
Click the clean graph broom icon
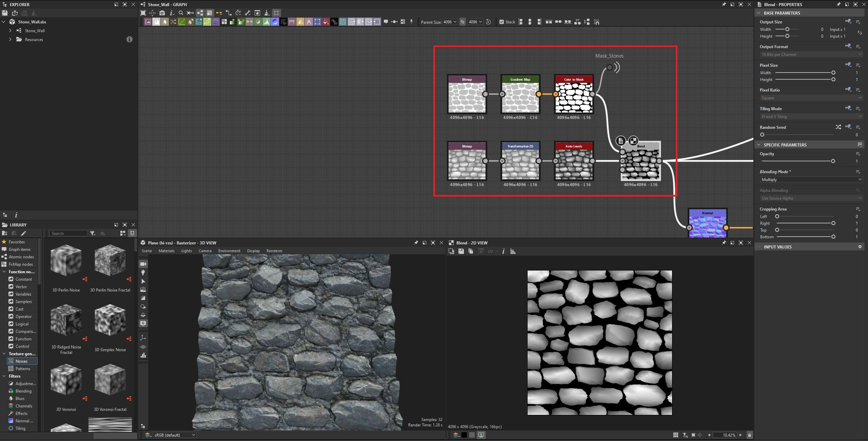[x=267, y=13]
